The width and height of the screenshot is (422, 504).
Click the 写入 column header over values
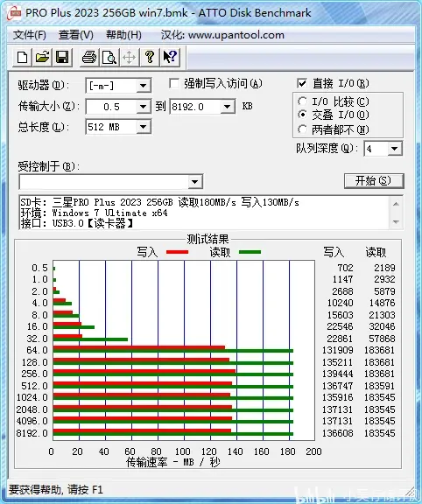(x=334, y=252)
